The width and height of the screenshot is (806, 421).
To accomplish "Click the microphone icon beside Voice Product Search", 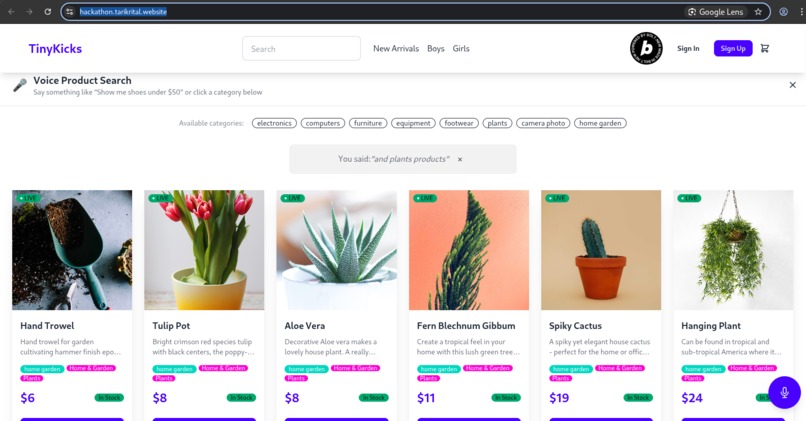I will [20, 85].
